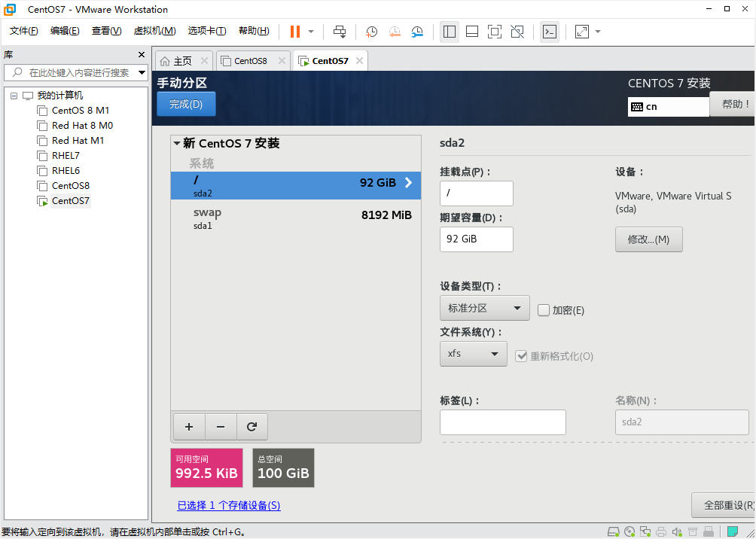Click the 完成(D) done button
This screenshot has height=539, width=756.
pyautogui.click(x=186, y=104)
